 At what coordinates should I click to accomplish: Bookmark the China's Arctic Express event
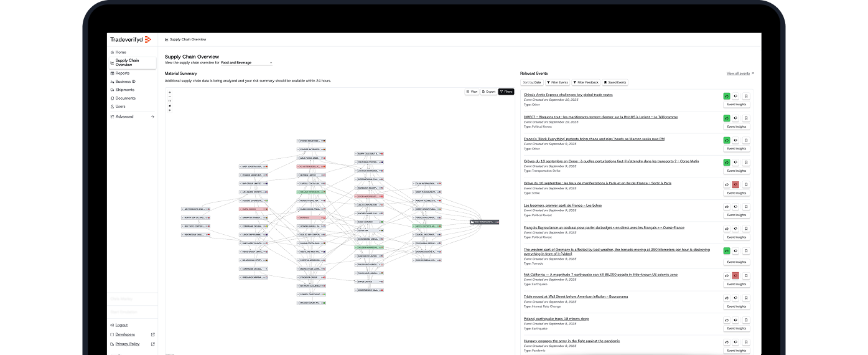click(x=746, y=96)
